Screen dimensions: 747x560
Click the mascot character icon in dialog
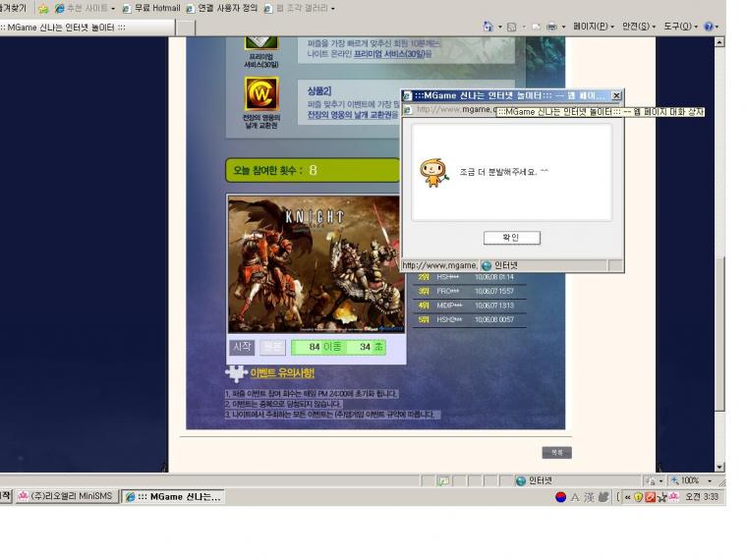pyautogui.click(x=433, y=173)
